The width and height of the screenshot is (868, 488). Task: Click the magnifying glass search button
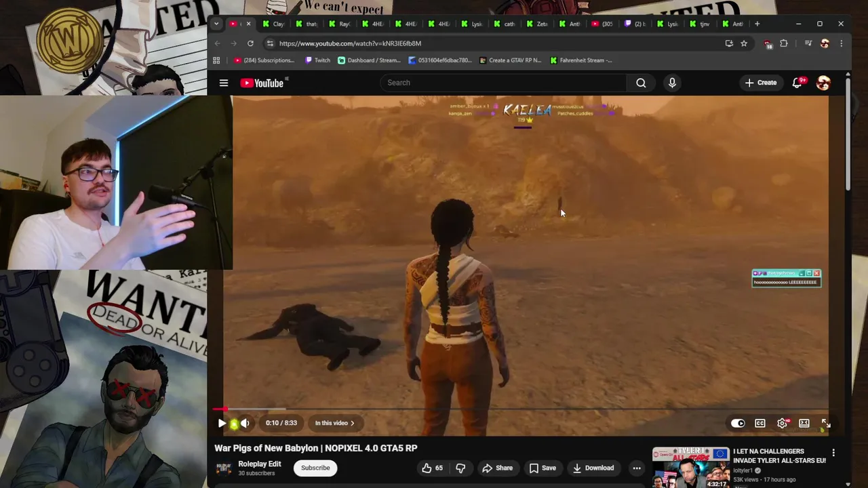point(641,83)
